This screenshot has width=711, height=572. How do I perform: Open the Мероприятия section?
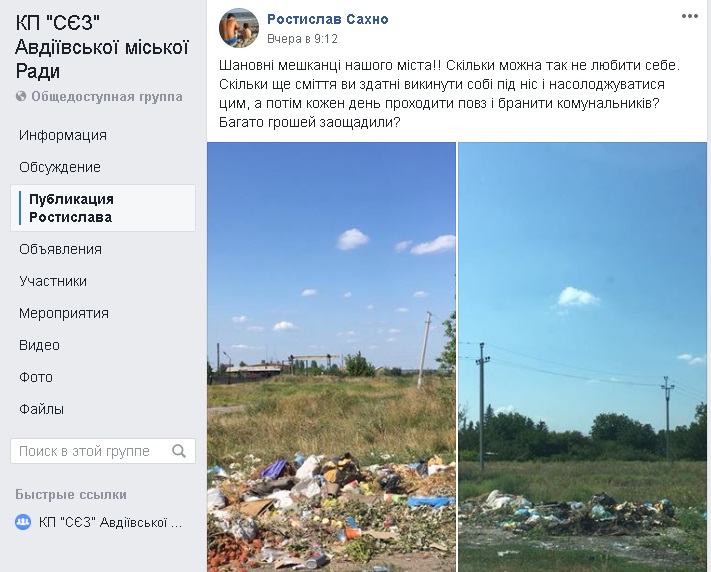click(x=64, y=313)
